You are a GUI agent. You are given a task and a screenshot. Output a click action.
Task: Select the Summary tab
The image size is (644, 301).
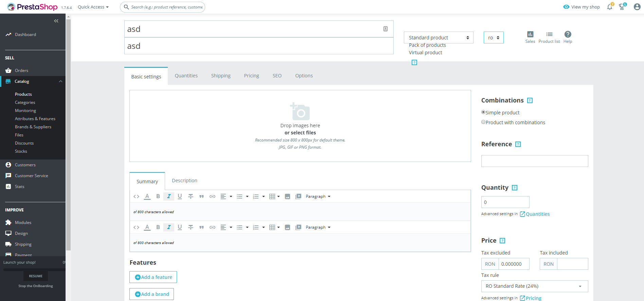pos(147,181)
